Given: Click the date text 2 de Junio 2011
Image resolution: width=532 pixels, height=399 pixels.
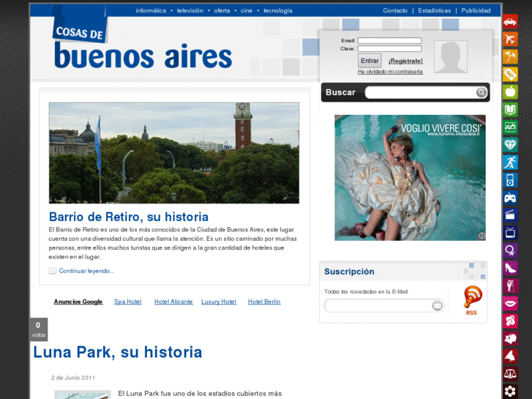Looking at the screenshot, I should click(x=73, y=378).
